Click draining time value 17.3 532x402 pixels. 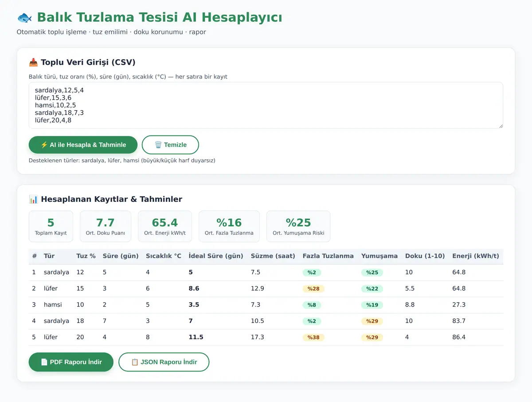258,337
